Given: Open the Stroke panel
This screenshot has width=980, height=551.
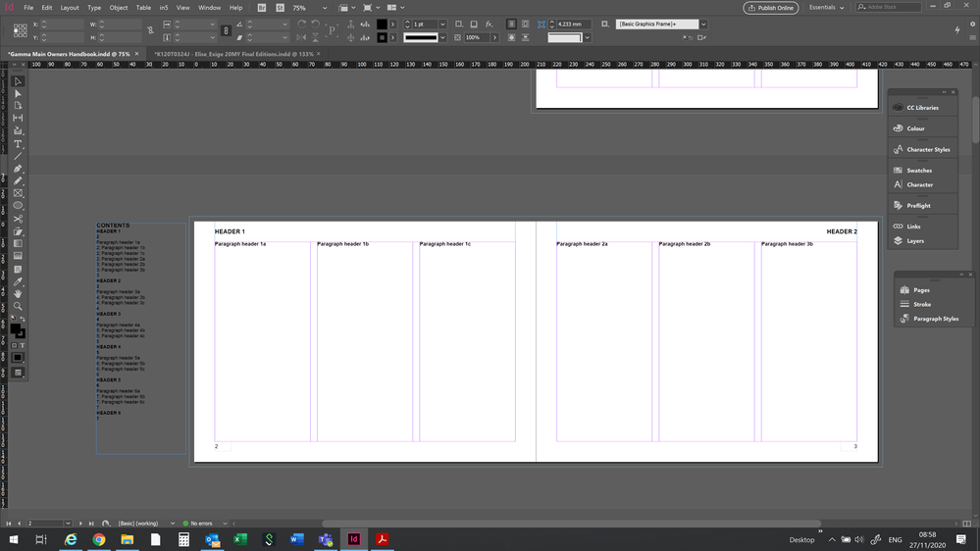Looking at the screenshot, I should [x=922, y=304].
